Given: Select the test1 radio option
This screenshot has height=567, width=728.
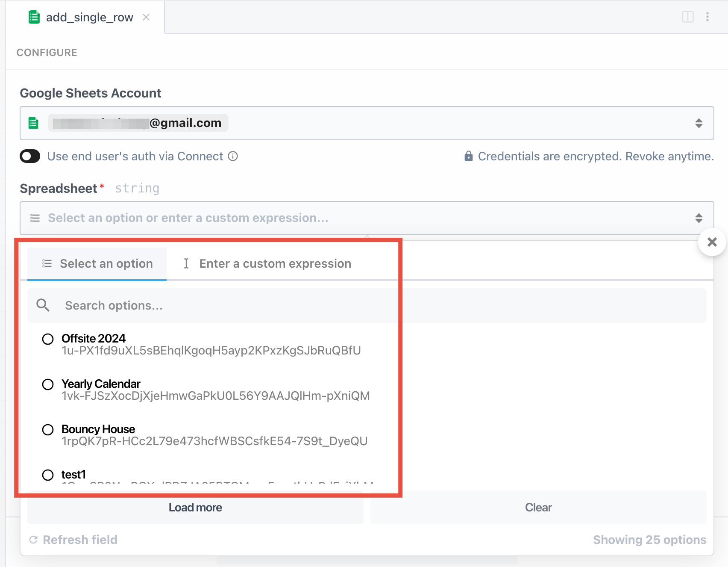Looking at the screenshot, I should [x=48, y=475].
